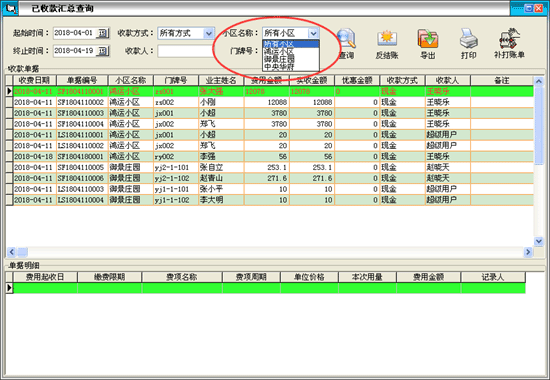Click the horizontal scrollbar thumb
Image resolution: width=550 pixels, height=380 pixels.
tap(23, 252)
